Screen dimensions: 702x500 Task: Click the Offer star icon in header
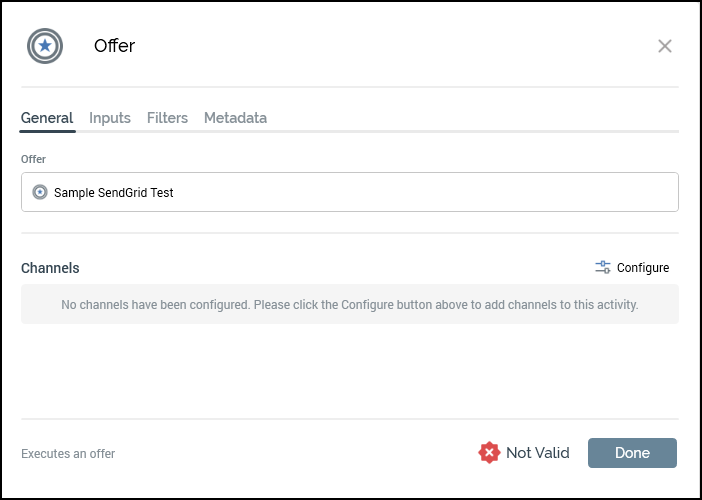(x=45, y=46)
